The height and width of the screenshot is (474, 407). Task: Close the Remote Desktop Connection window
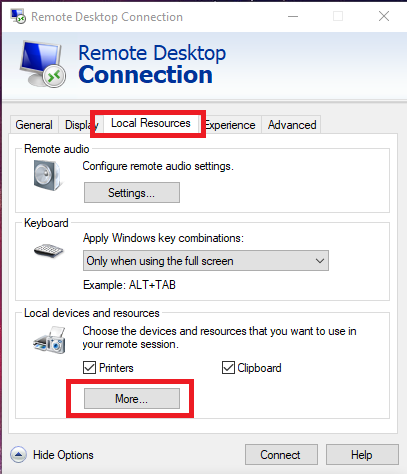pyautogui.click(x=384, y=16)
